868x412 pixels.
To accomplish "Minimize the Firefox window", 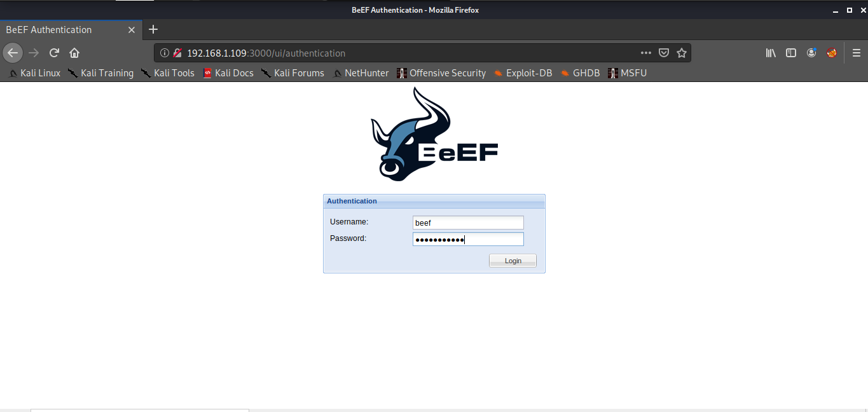I will [x=837, y=10].
